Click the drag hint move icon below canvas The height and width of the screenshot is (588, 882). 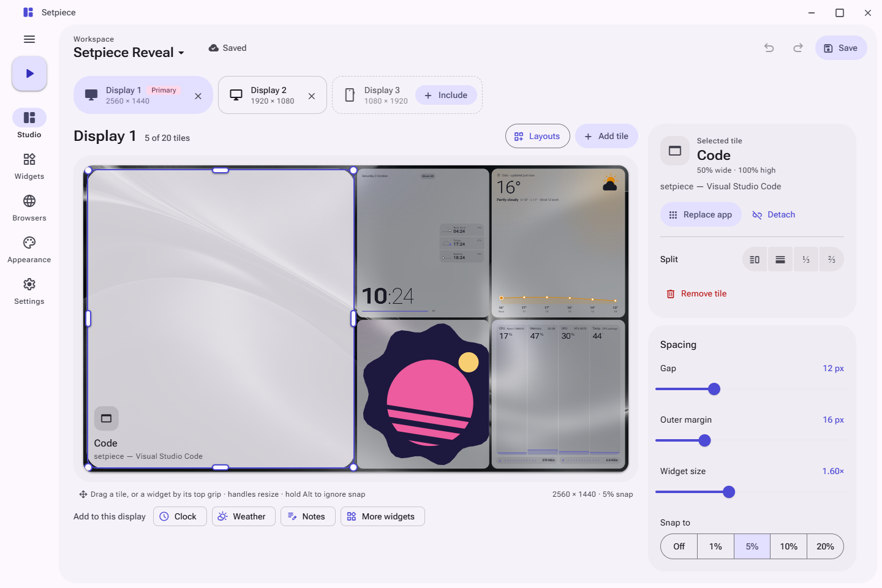tap(83, 494)
